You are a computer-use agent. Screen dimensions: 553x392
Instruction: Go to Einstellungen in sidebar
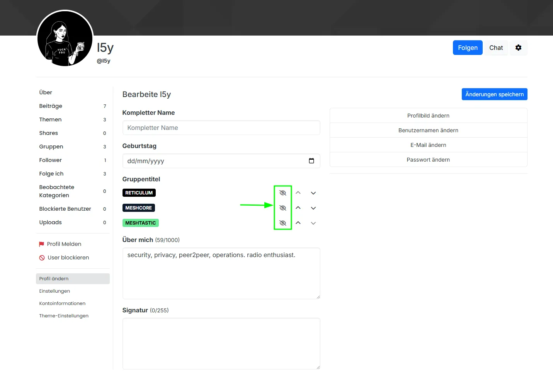point(54,291)
